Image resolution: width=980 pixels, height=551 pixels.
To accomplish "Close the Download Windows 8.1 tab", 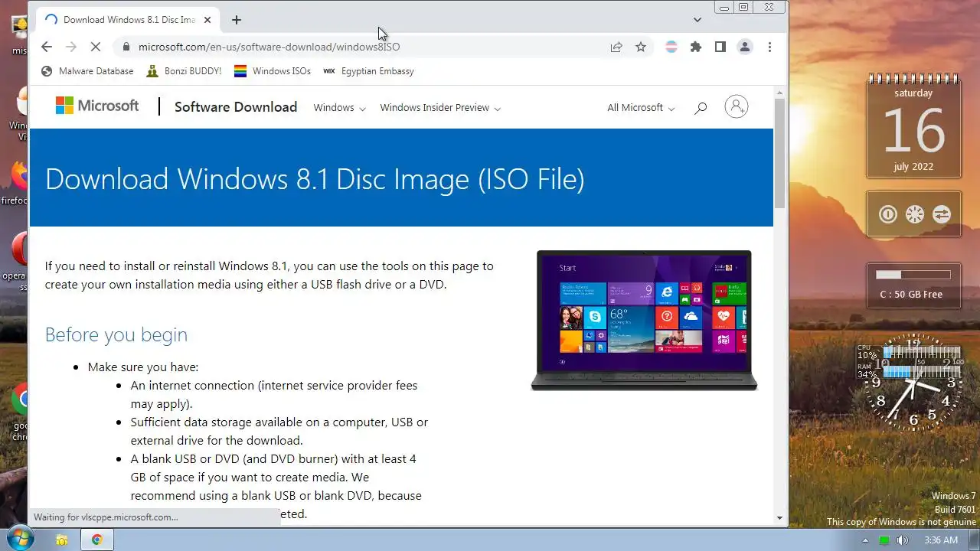I will pos(207,20).
